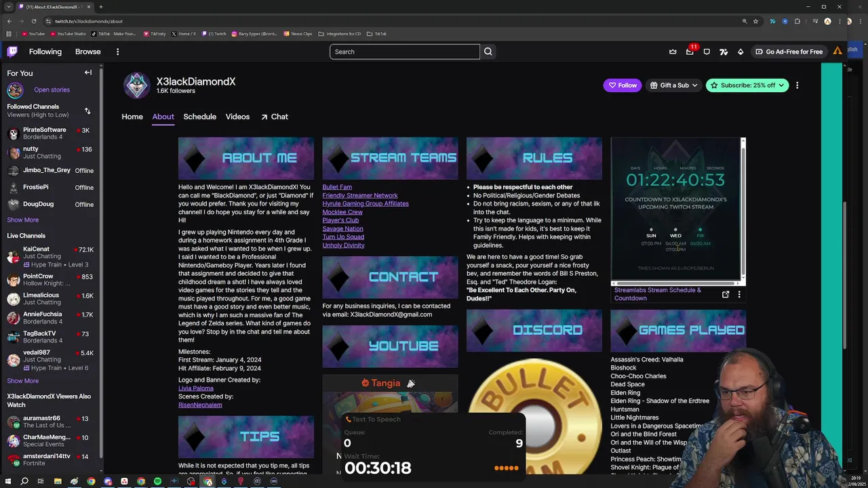The image size is (868, 488).
Task: Open Hyrule Gaming Group Affiliates link
Action: (x=366, y=203)
